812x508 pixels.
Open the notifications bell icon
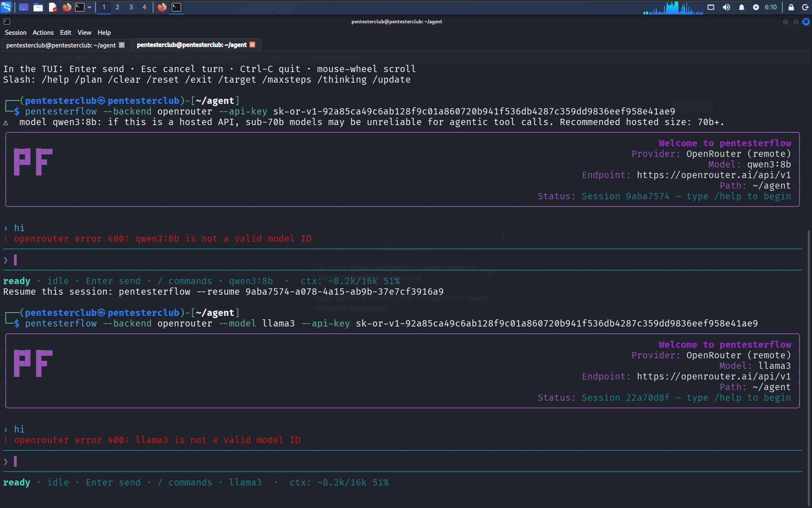[x=742, y=7]
